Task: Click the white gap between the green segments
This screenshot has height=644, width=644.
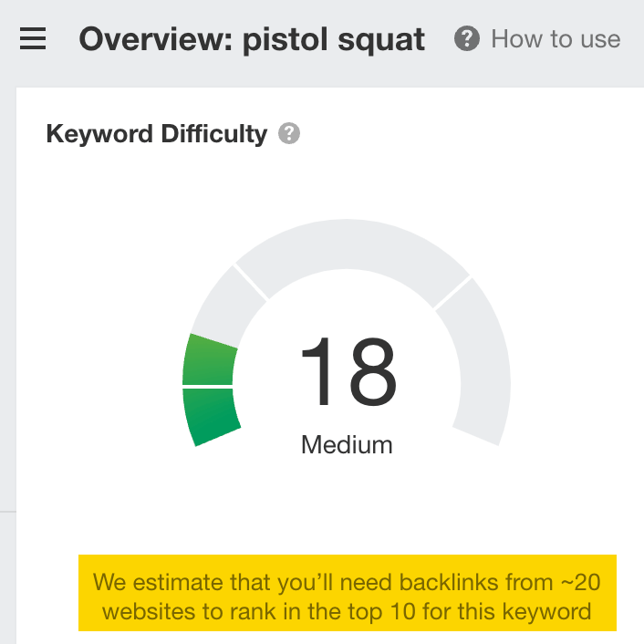Action: pyautogui.click(x=207, y=387)
